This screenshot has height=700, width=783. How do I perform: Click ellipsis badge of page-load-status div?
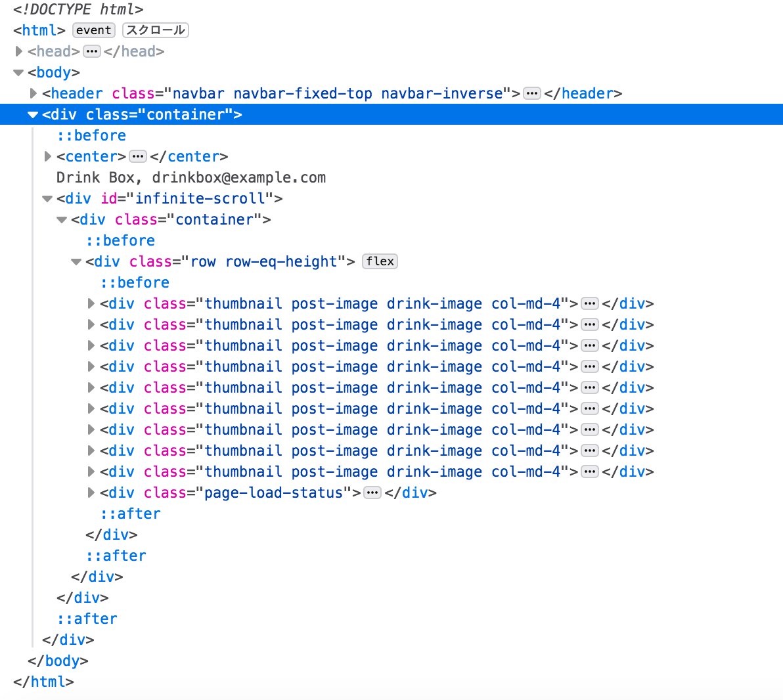(372, 492)
